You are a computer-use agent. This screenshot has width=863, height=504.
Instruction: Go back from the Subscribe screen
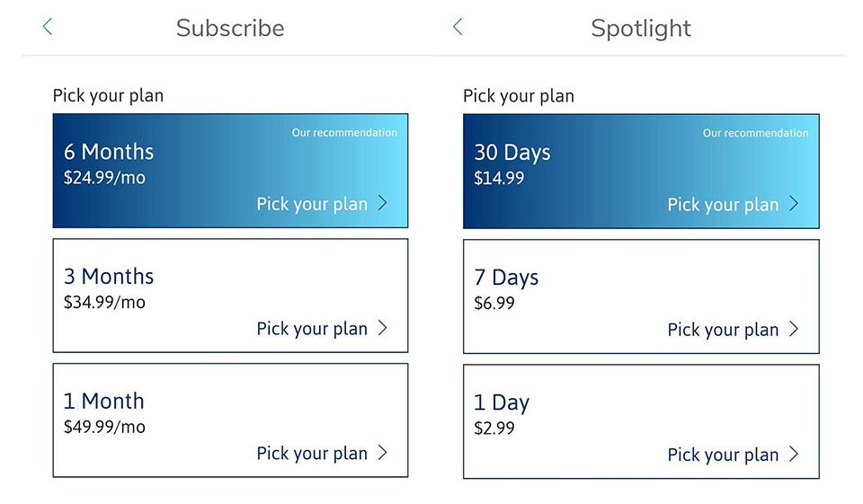click(48, 27)
